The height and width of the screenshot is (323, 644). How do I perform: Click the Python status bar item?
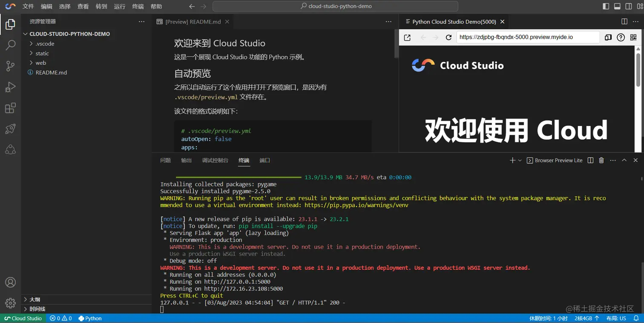[90, 318]
